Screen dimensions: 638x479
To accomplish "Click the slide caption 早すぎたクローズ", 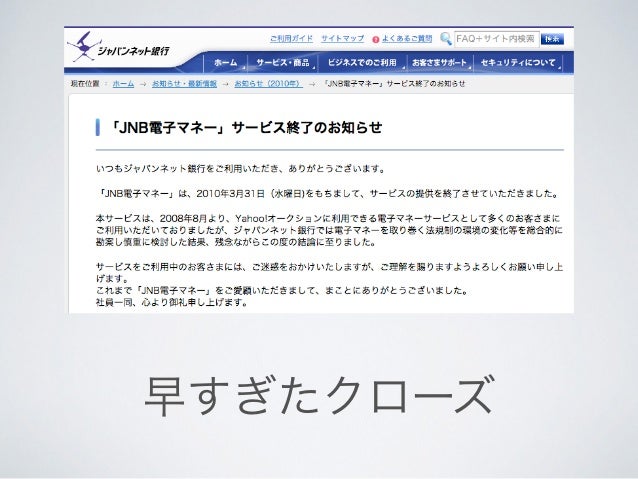I will (319, 396).
